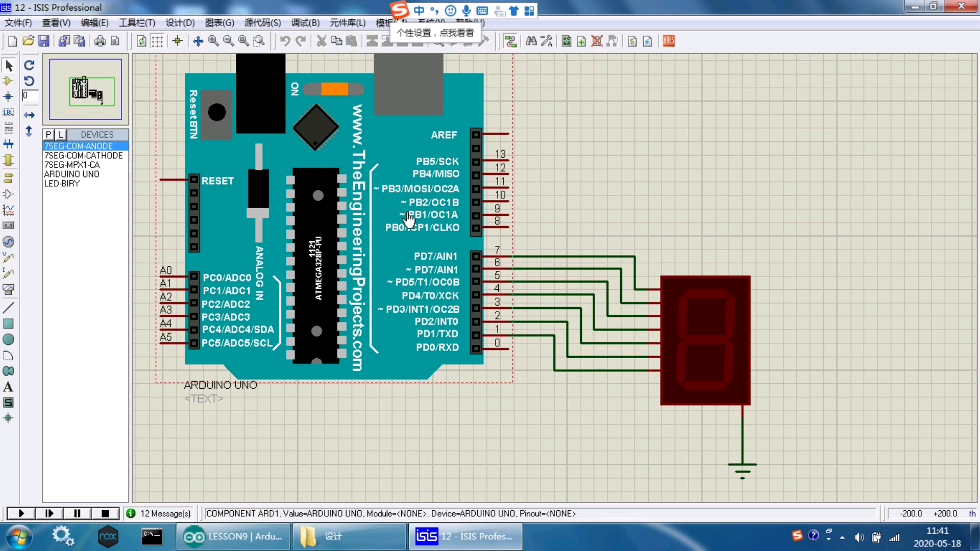Open the Property Assignment Tool
This screenshot has width=980, height=551.
point(547,41)
